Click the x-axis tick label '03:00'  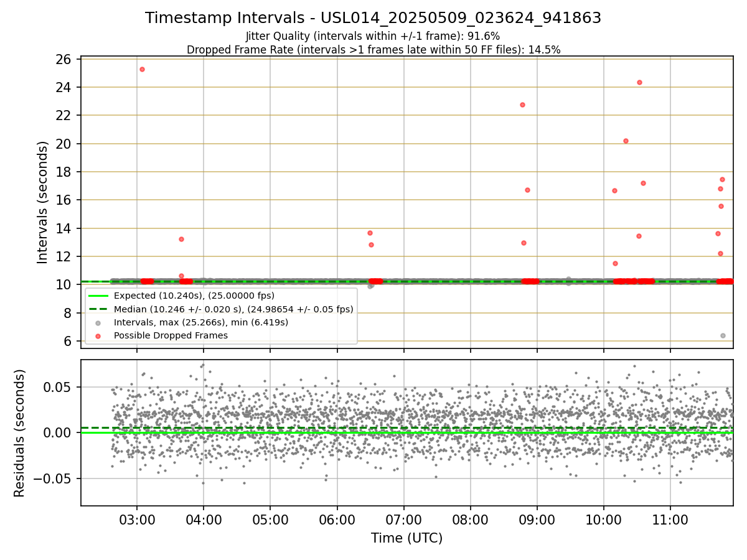pyautogui.click(x=137, y=520)
